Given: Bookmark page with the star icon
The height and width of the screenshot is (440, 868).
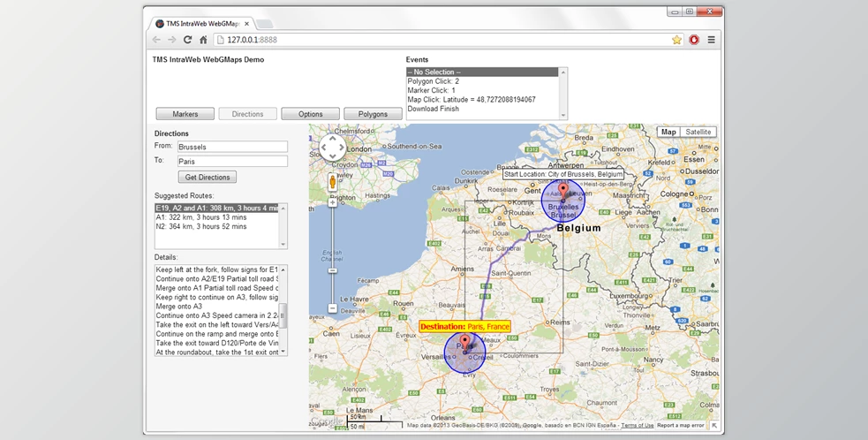Looking at the screenshot, I should 676,40.
